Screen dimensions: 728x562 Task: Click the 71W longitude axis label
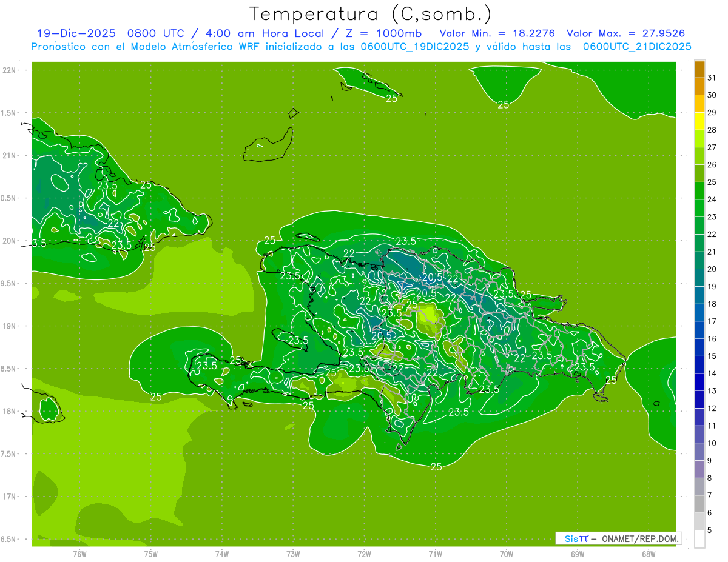(x=435, y=554)
